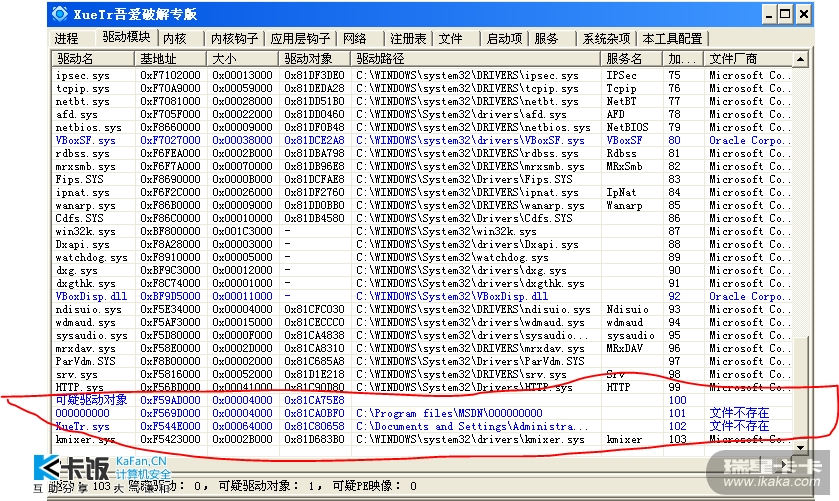Switch to the 启动项 tab
Screen dimensions: 839x501
(504, 39)
